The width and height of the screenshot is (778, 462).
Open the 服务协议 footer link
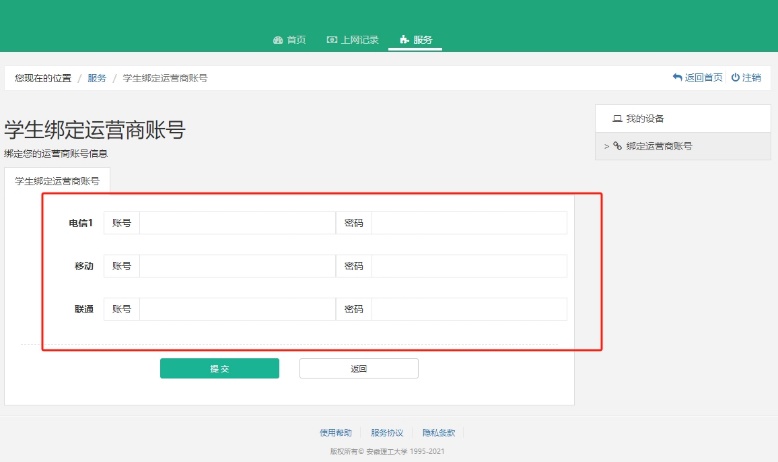(x=387, y=433)
